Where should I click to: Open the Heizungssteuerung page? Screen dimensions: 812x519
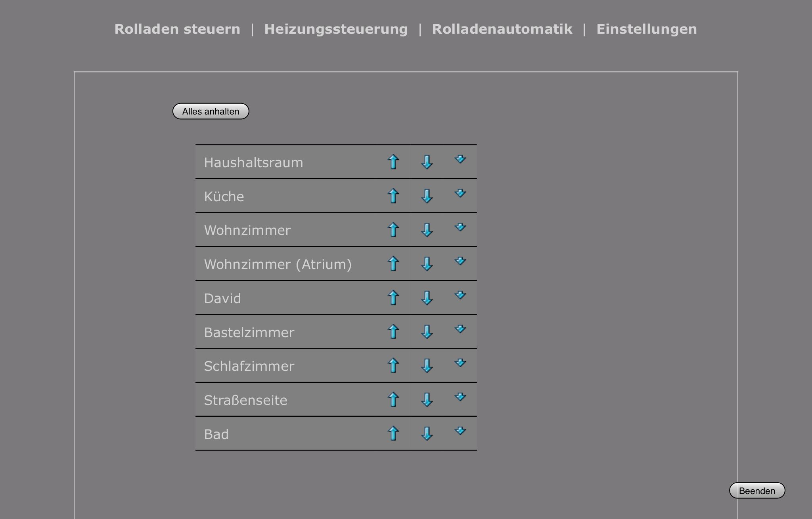coord(336,29)
